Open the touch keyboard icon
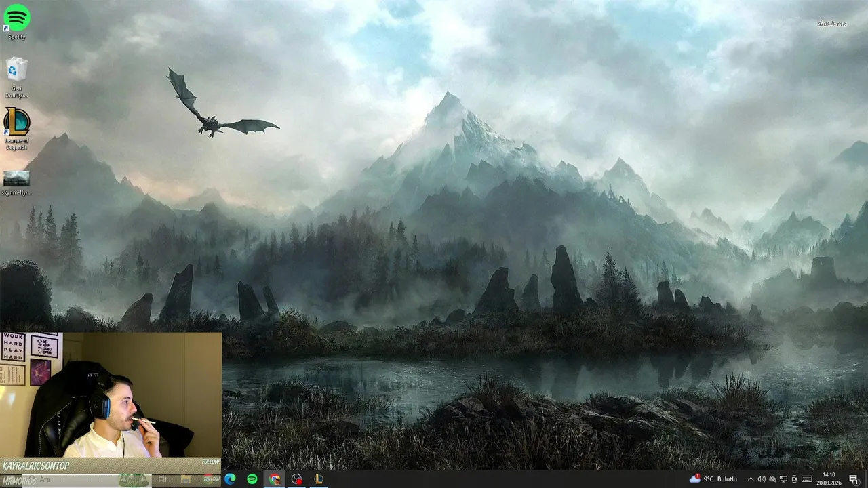 coord(807,479)
